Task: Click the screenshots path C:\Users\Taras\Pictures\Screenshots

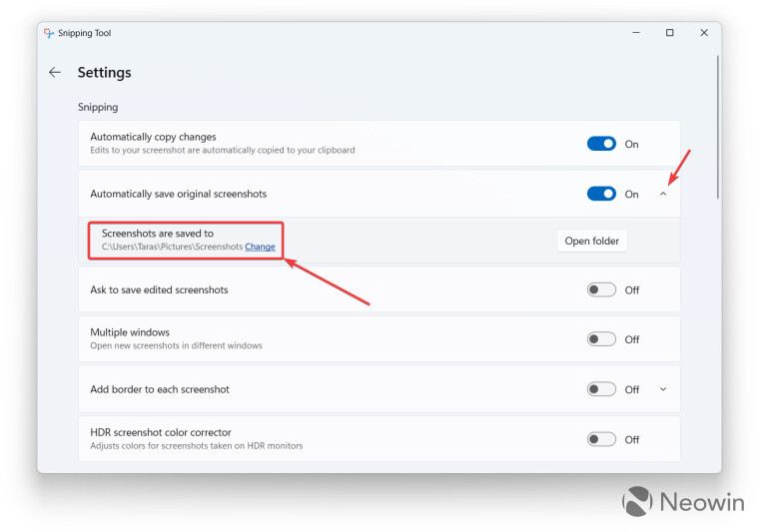Action: click(x=173, y=247)
